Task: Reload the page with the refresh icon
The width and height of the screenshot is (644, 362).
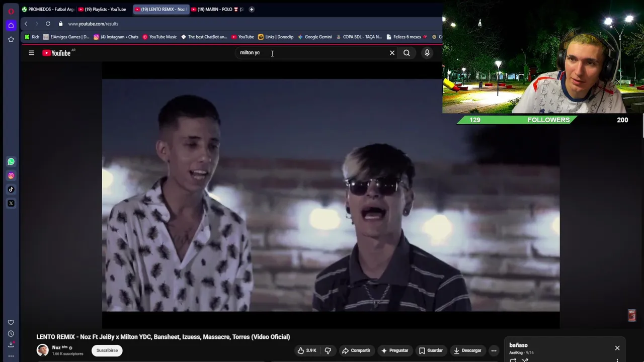Action: pos(48,24)
